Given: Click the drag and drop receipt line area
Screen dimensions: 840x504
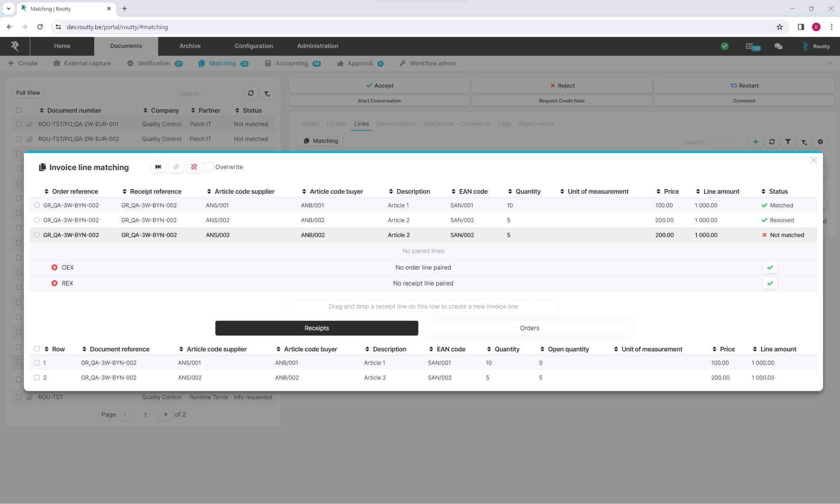Looking at the screenshot, I should click(x=423, y=306).
